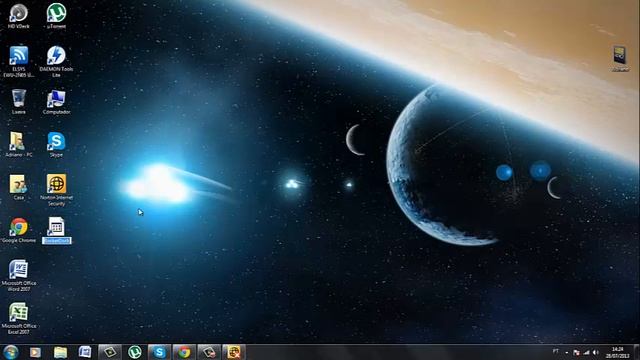Image resolution: width=640 pixels, height=360 pixels.
Task: Click the taskbar app right of Chrome
Action: pos(209,352)
